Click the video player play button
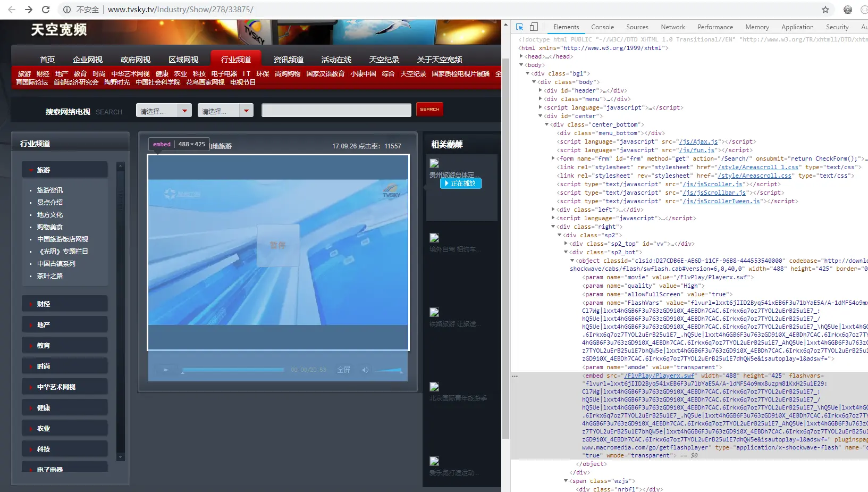 (x=166, y=370)
